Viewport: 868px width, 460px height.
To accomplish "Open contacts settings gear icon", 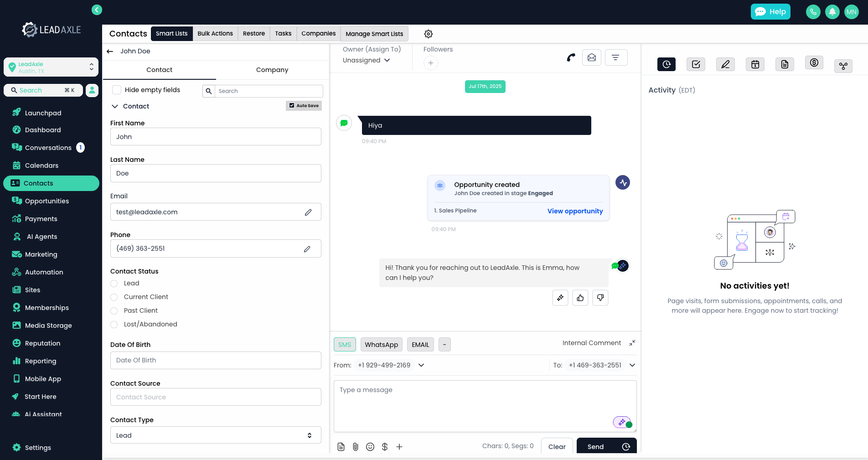I will pyautogui.click(x=428, y=34).
